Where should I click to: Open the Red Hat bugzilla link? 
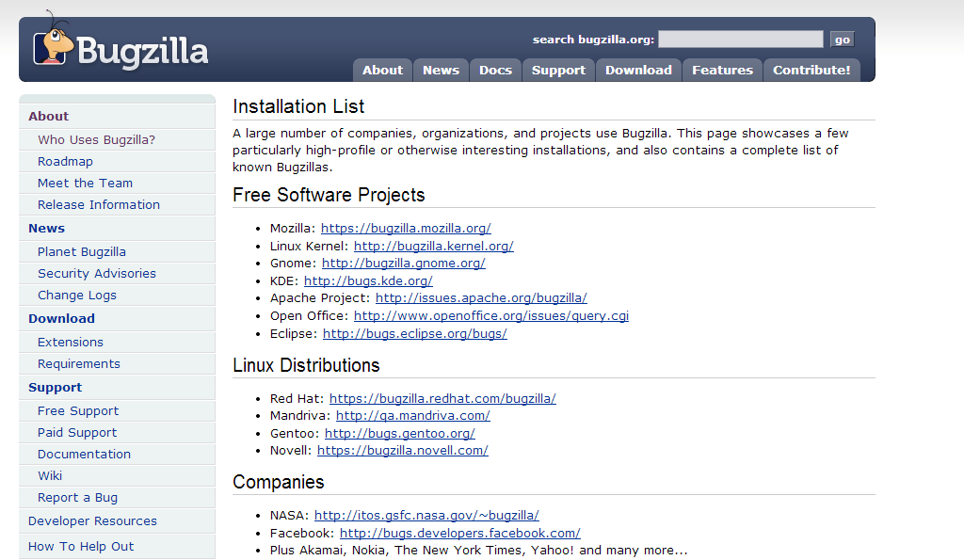click(x=442, y=399)
